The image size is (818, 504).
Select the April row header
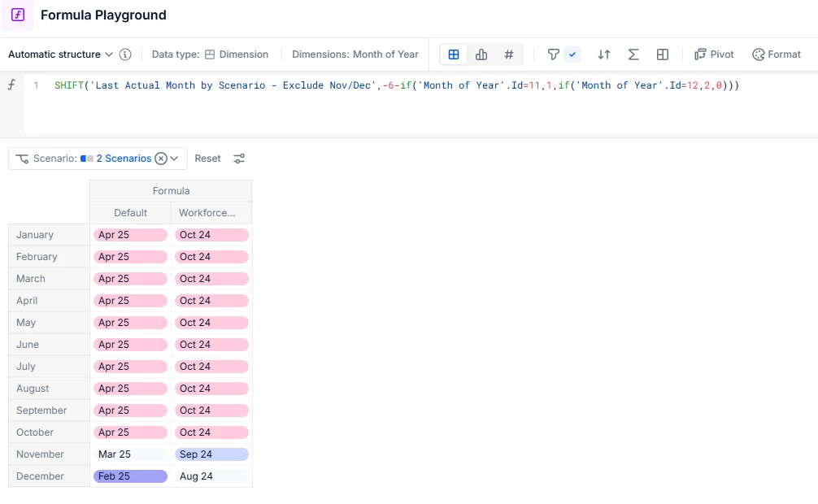(49, 301)
